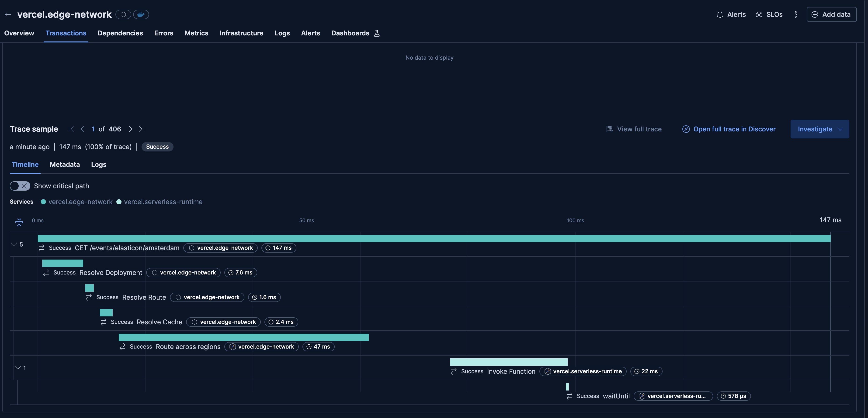The height and width of the screenshot is (418, 868).
Task: Open the trace sample Logs tab
Action: [99, 164]
